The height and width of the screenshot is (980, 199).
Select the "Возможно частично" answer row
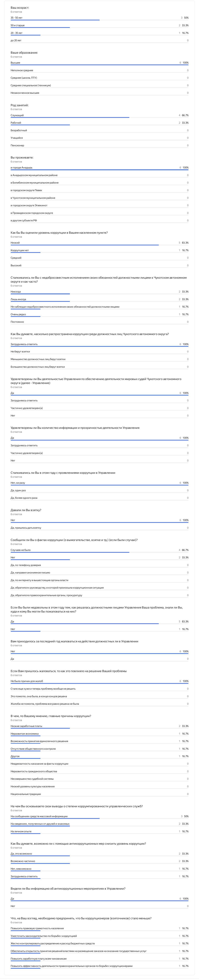(x=23, y=861)
